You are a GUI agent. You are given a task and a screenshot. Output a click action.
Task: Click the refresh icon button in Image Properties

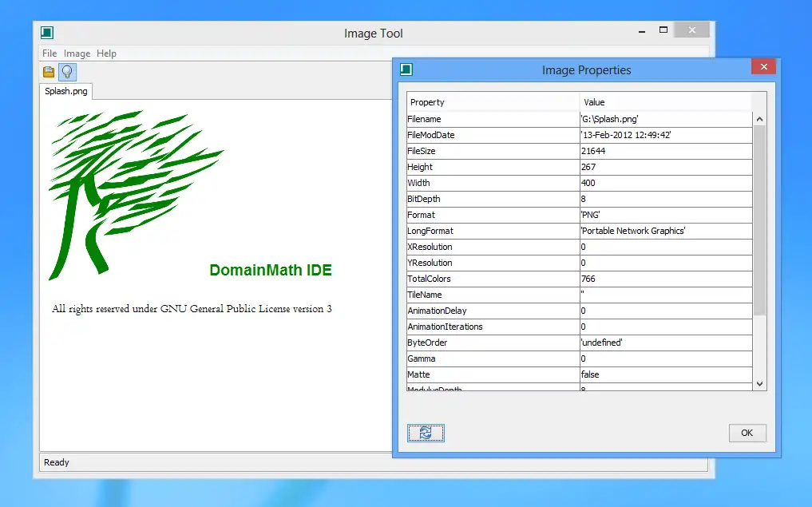point(426,433)
